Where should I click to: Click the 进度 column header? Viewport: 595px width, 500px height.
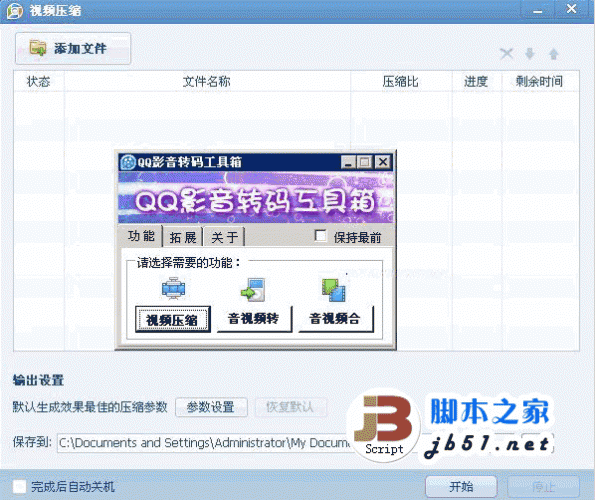coord(476,81)
